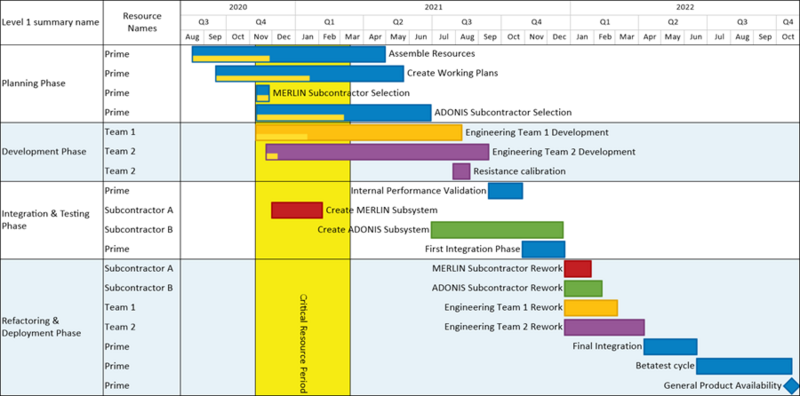Click the Create Working Plans label text
This screenshot has height=396, width=800.
[x=452, y=73]
